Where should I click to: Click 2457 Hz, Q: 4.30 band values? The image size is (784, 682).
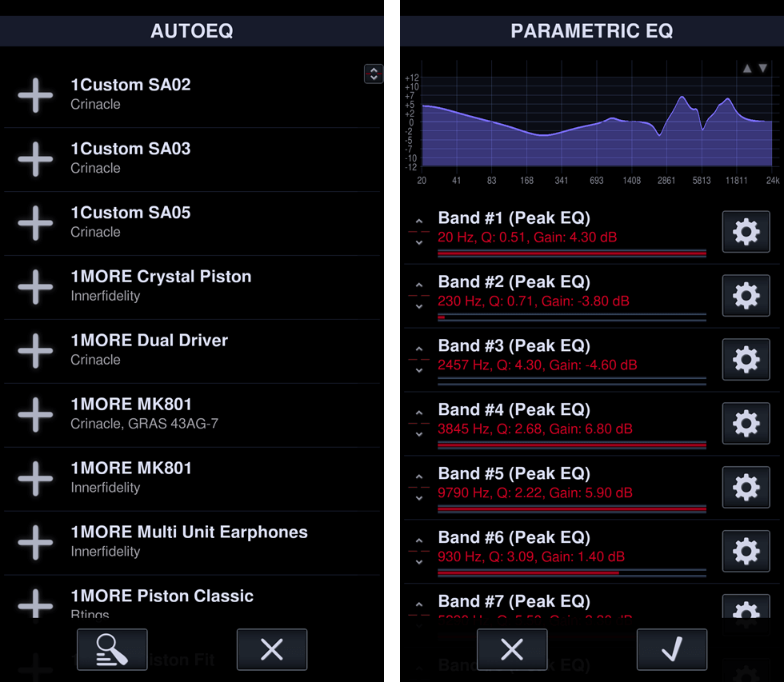(538, 365)
